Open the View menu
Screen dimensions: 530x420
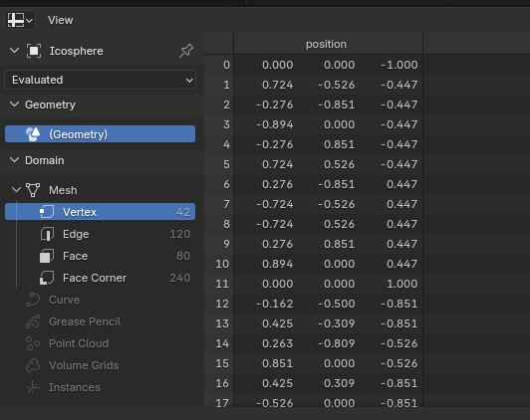60,20
